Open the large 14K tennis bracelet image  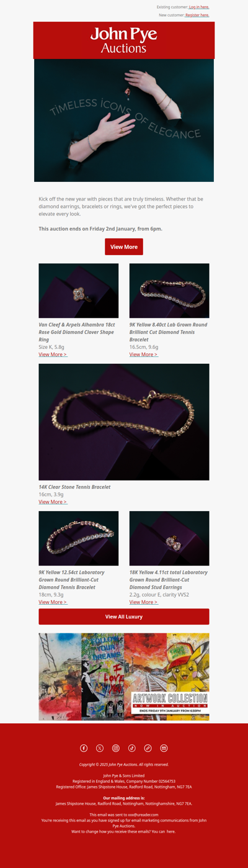[x=124, y=422]
